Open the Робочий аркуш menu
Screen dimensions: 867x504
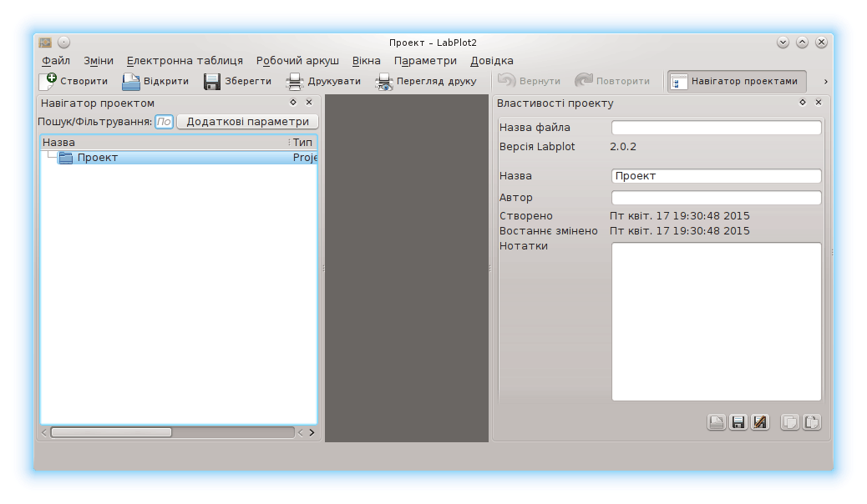pos(297,61)
